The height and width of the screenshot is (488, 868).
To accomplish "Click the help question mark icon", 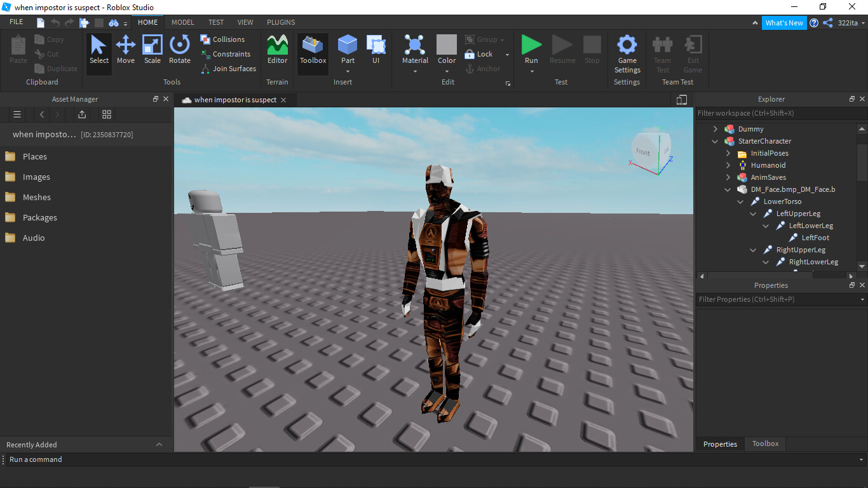I will pos(814,23).
